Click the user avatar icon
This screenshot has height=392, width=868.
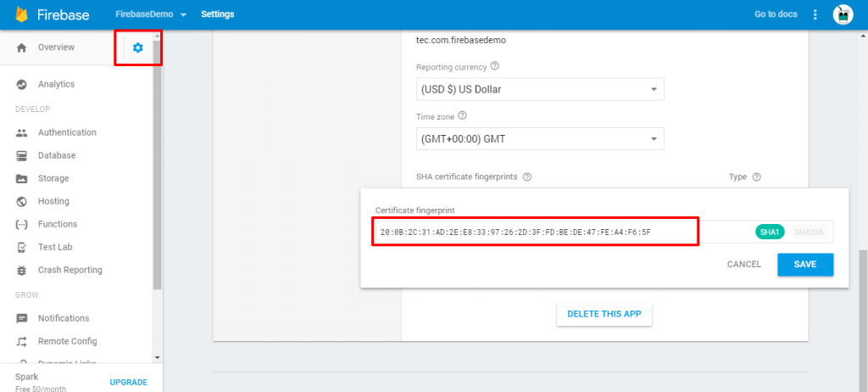pos(843,14)
